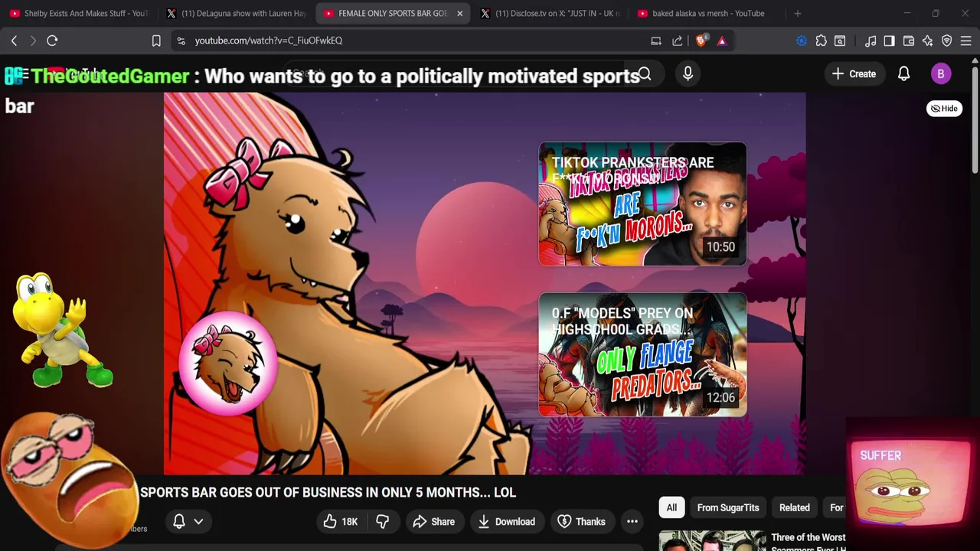The image size is (980, 551).
Task: Open the Brave VPN shield icon
Action: [x=947, y=41]
